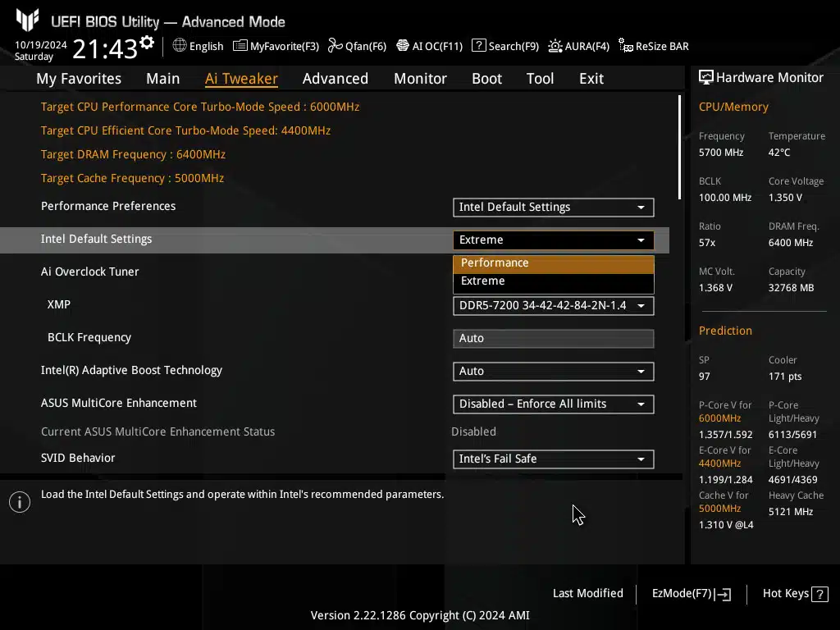840x630 pixels.
Task: Select Intel Default Settings row label
Action: (97, 239)
